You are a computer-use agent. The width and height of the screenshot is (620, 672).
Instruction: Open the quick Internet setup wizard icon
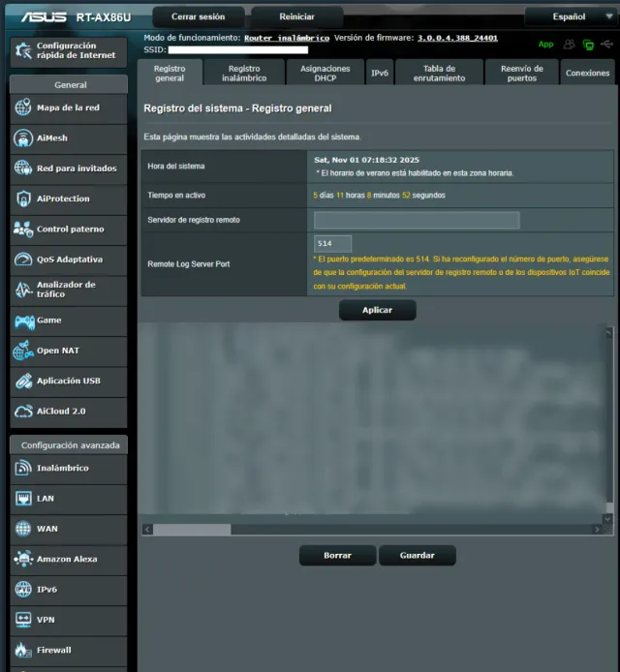(x=23, y=51)
